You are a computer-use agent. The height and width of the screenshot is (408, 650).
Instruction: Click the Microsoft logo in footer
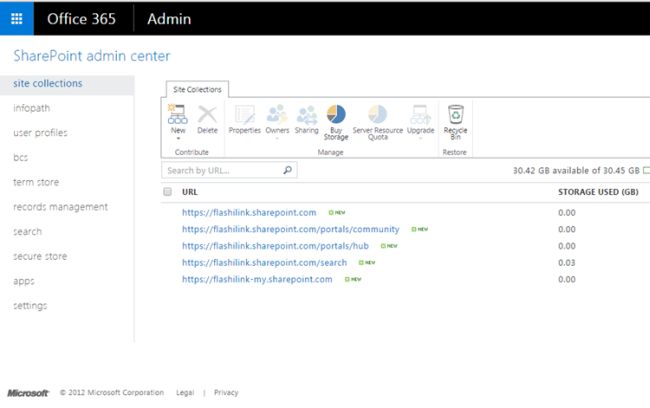(x=28, y=393)
